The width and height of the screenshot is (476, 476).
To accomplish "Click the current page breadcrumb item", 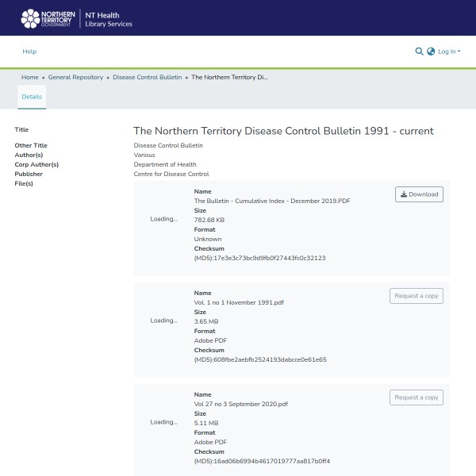I will coord(229,78).
